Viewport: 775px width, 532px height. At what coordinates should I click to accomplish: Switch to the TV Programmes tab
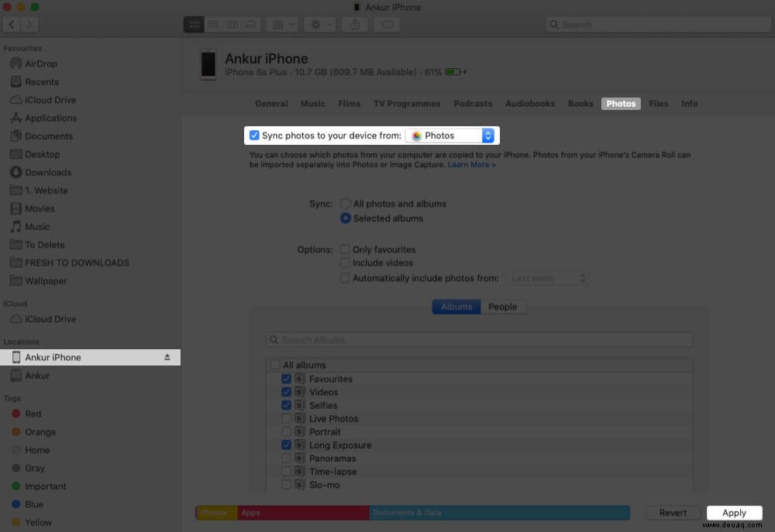tap(407, 104)
